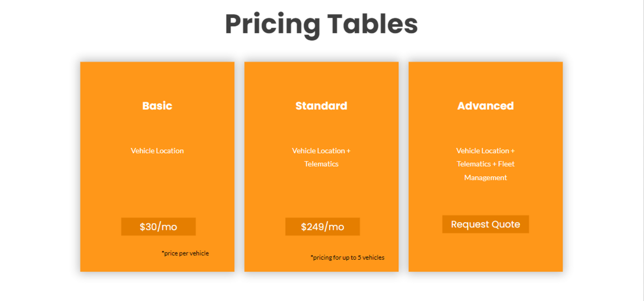Click the $249/mo price button
Screen dimensions: 644x301
(322, 227)
